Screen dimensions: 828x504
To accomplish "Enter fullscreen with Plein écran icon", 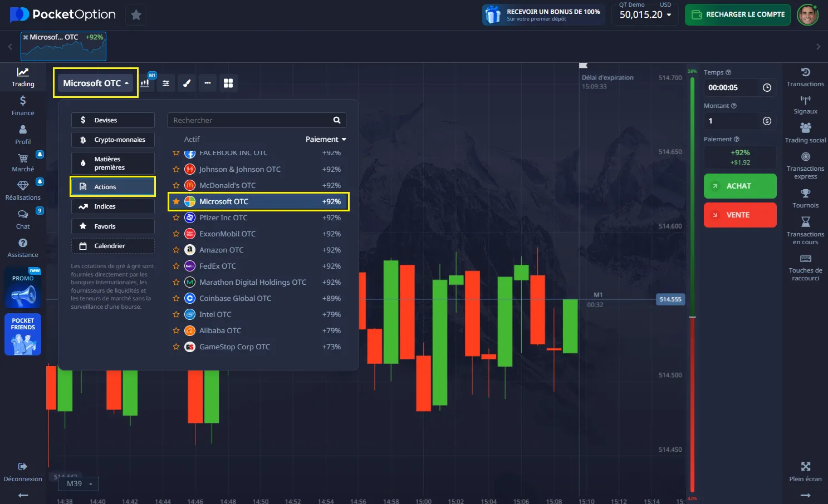I will tap(805, 471).
